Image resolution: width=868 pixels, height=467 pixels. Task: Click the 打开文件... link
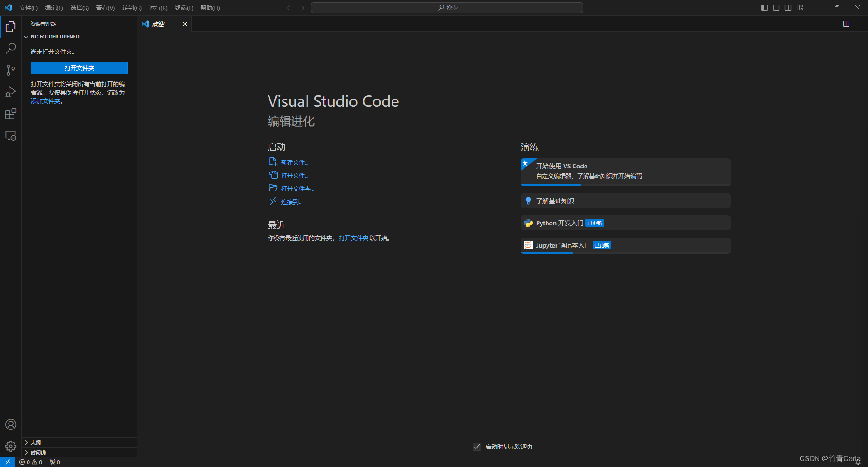(x=295, y=176)
